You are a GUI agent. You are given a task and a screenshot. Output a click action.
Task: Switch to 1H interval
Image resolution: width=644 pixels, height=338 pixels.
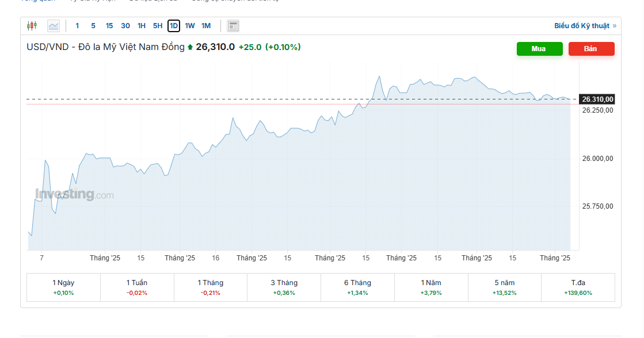pyautogui.click(x=142, y=25)
